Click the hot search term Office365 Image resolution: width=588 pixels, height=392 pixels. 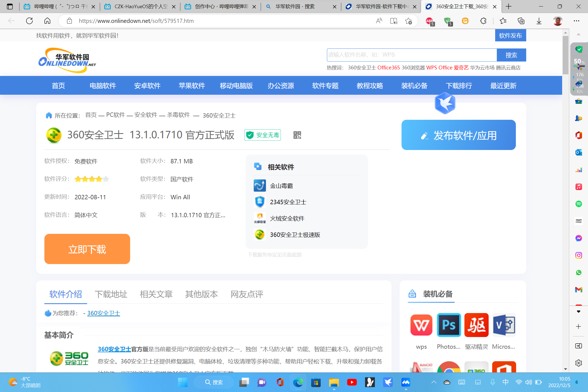(389, 68)
